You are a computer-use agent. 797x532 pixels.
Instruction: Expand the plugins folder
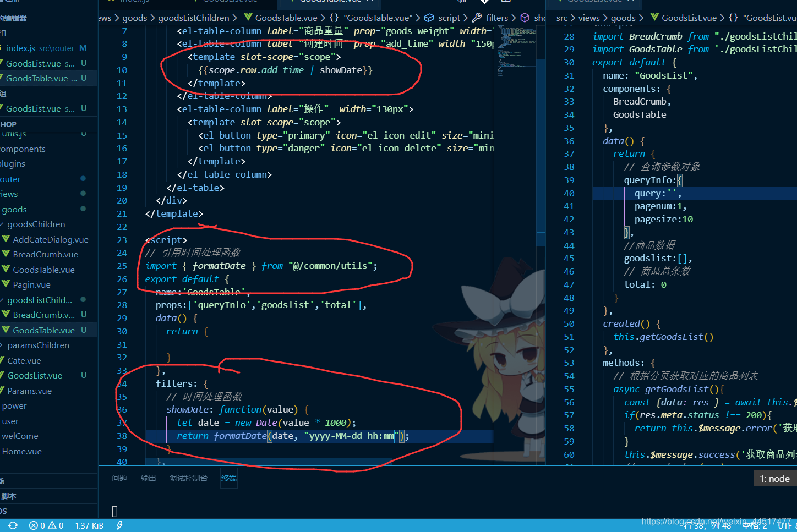point(13,163)
